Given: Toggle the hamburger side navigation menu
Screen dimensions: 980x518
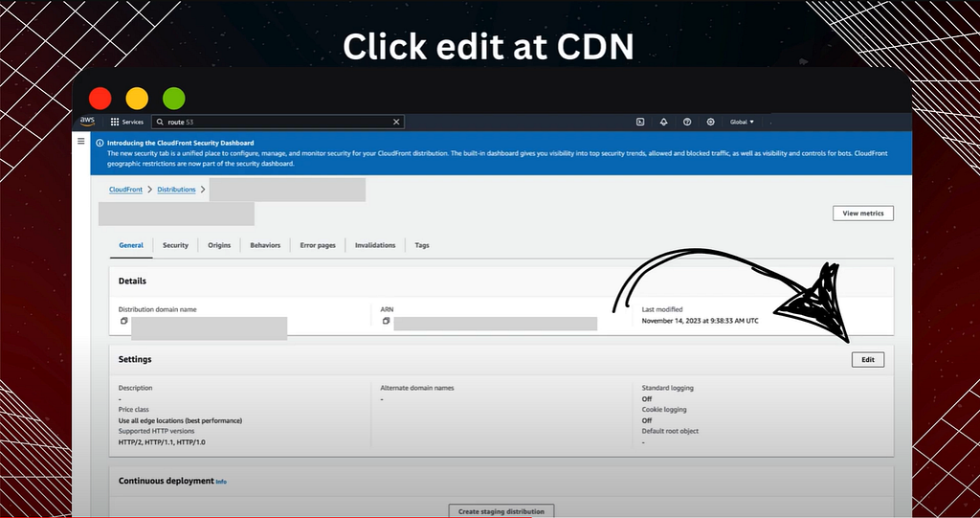Looking at the screenshot, I should [x=80, y=142].
